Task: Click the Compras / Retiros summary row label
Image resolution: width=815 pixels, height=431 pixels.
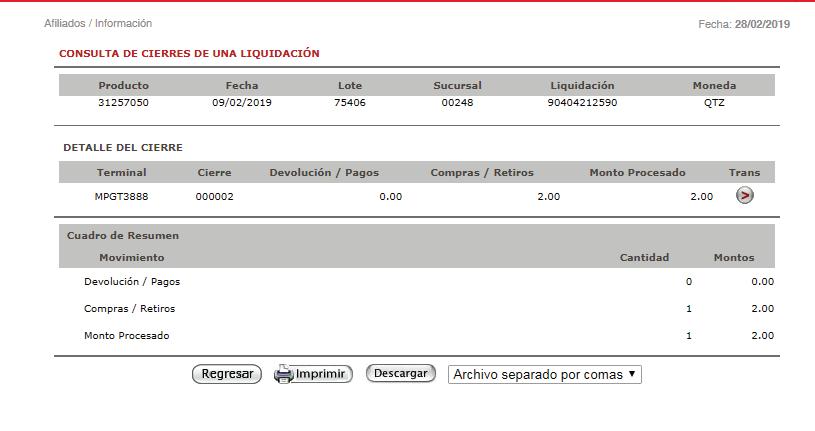Action: tap(129, 308)
